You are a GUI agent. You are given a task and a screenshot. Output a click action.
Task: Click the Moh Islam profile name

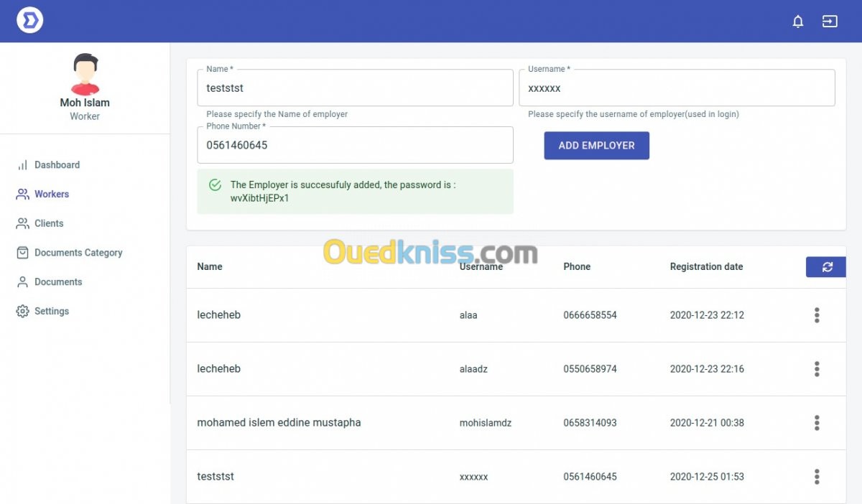(x=85, y=103)
